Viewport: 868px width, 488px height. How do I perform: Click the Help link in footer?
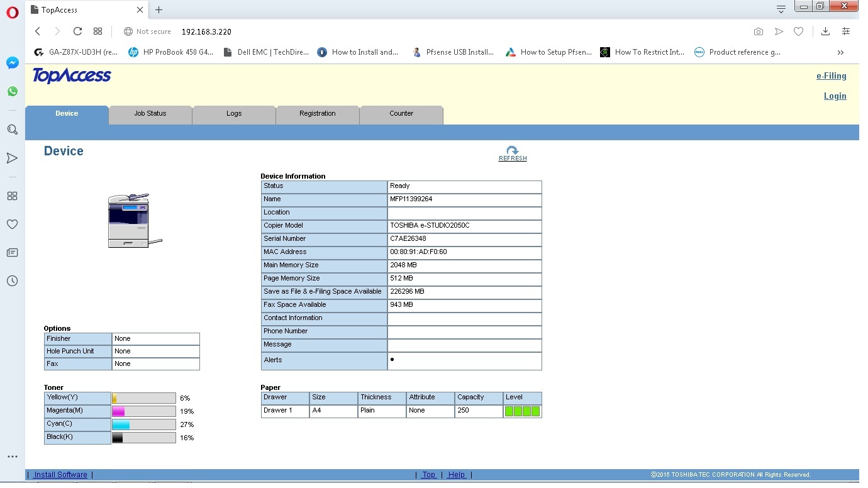[457, 475]
